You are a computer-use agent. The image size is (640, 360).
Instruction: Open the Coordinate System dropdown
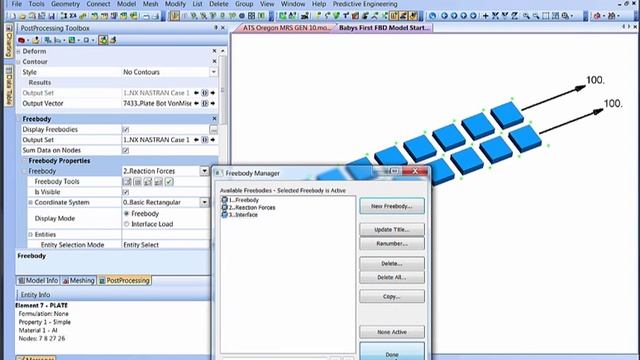click(x=204, y=202)
